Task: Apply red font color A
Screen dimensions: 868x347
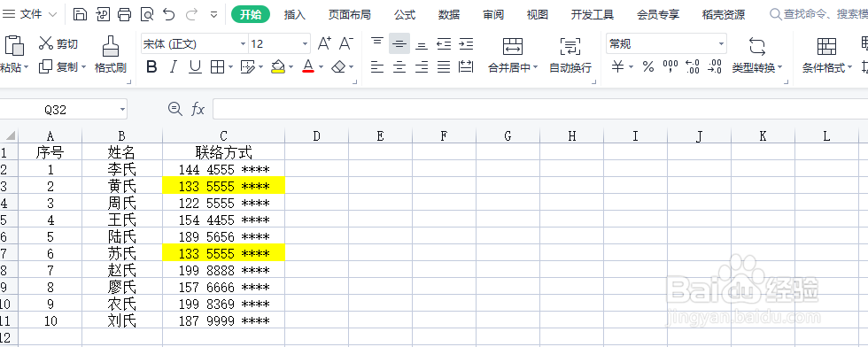Action: (x=308, y=67)
